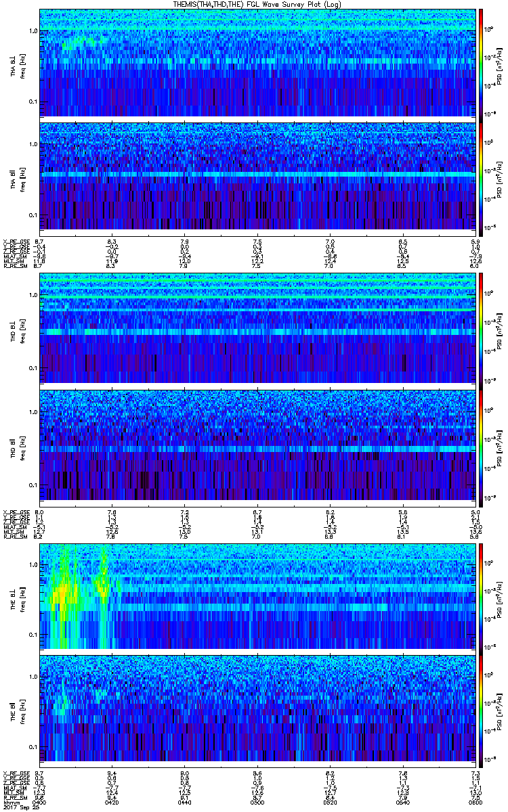This screenshot has width=508, height=812.
Task: Click the 0.1 frequency tick of THD B-parallel panel
Action: click(32, 486)
